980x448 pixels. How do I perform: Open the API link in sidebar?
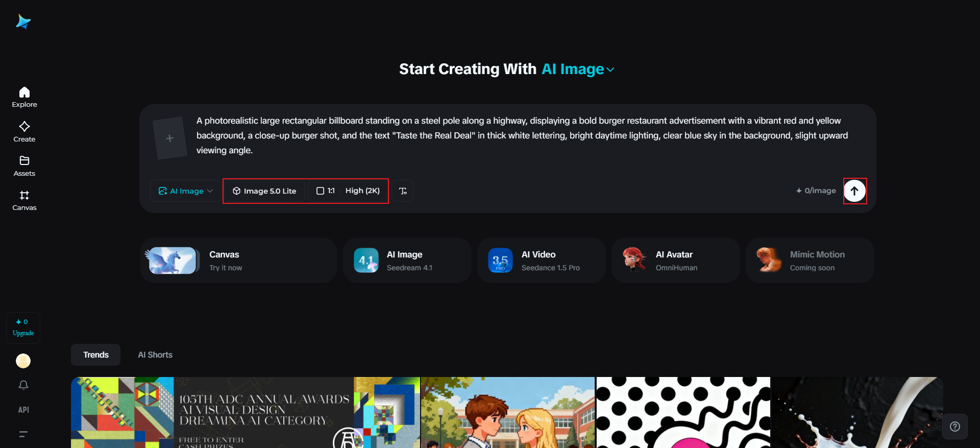coord(23,410)
